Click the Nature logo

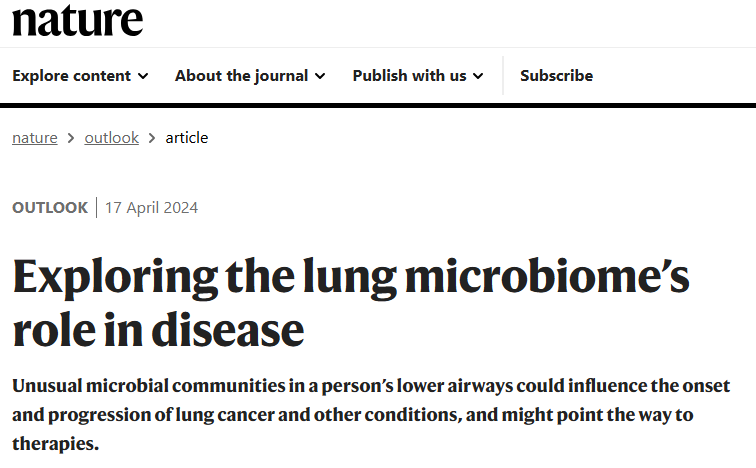tap(77, 20)
